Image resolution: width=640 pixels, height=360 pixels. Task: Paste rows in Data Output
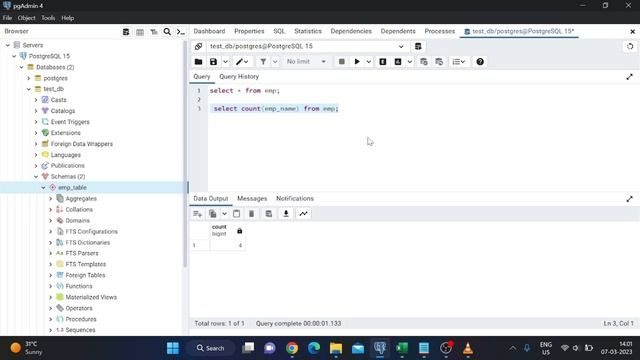coord(236,213)
